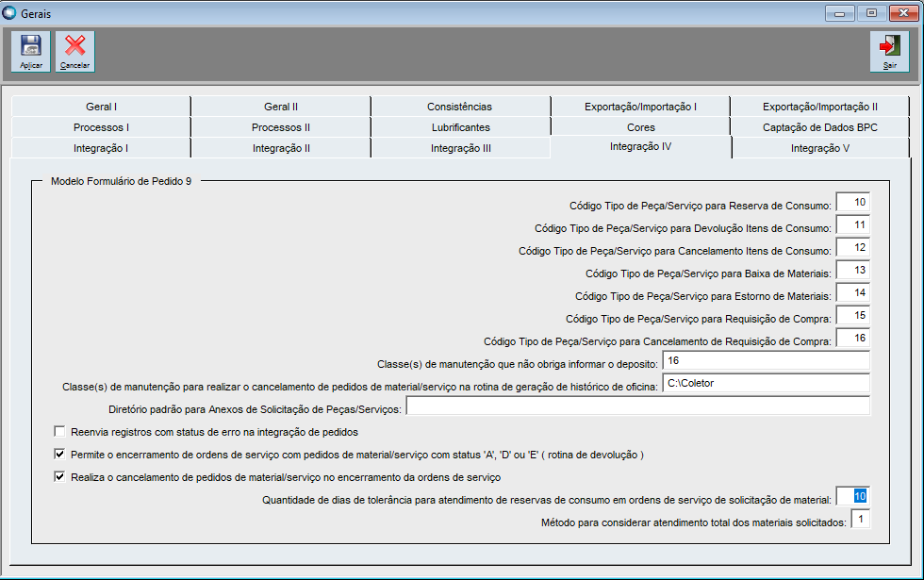Click the Cancelamento Itens de Consumo code field
924x580 pixels.
[852, 247]
